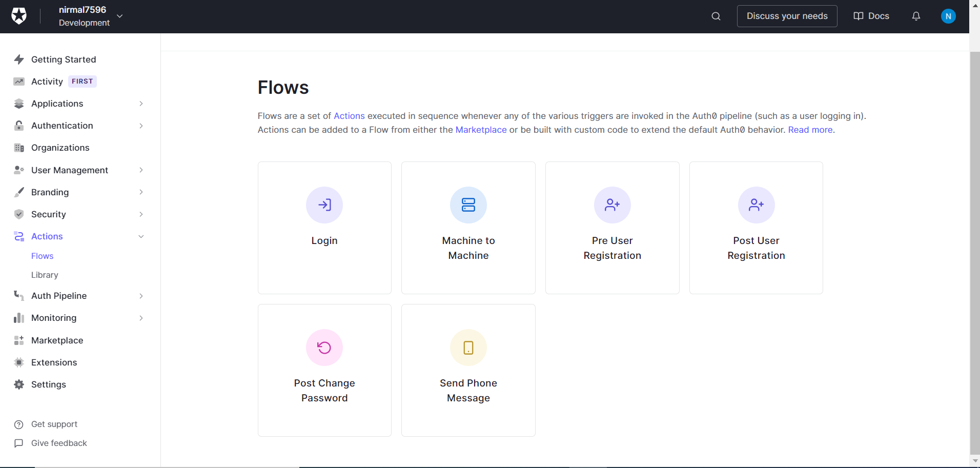The image size is (980, 468).
Task: Open the user avatar N menu
Action: [948, 16]
